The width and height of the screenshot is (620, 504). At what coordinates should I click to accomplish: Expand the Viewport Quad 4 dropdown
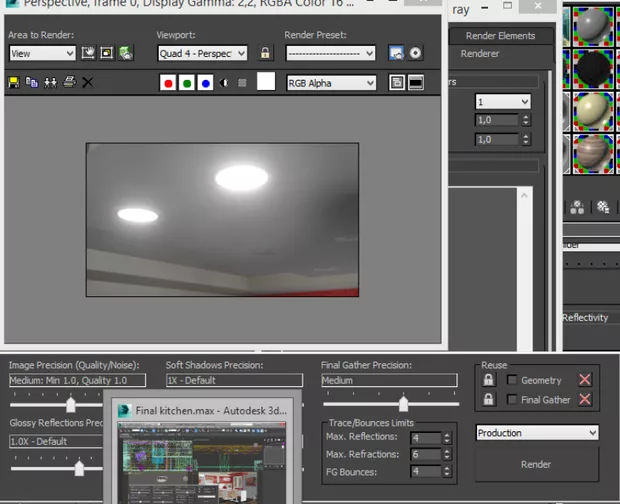click(201, 53)
